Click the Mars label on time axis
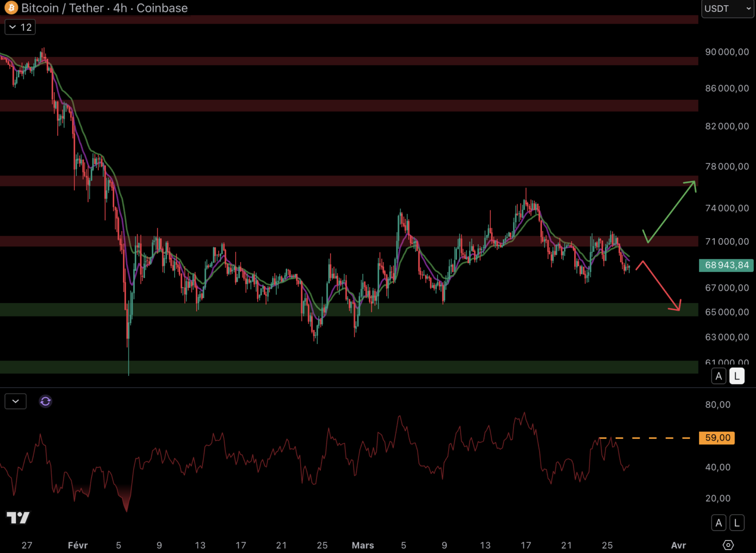The image size is (756, 553). 363,545
